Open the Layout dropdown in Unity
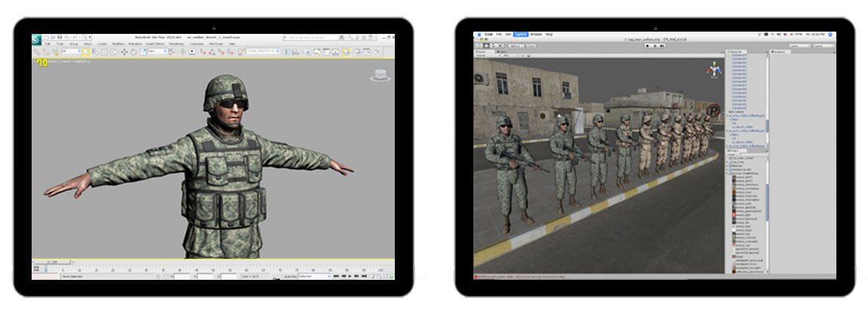Screen dimensions: 868x319 click(820, 46)
